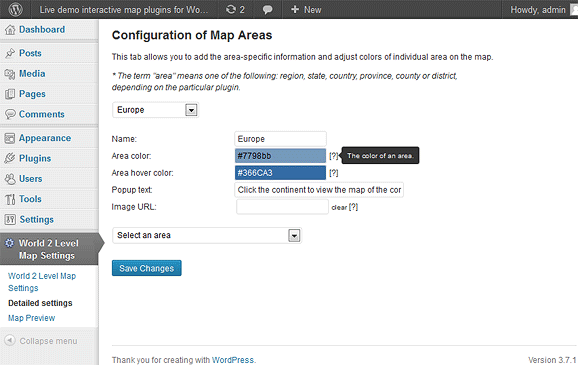Open the Europe continent dropdown
This screenshot has width=578, height=365.
click(156, 110)
